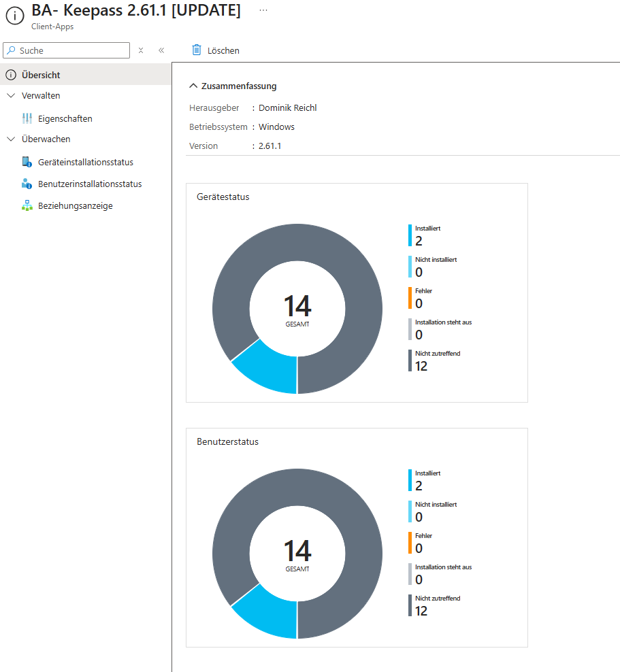Click Installiert count 2 under Benutzerstatus
This screenshot has height=672, width=620.
point(419,486)
